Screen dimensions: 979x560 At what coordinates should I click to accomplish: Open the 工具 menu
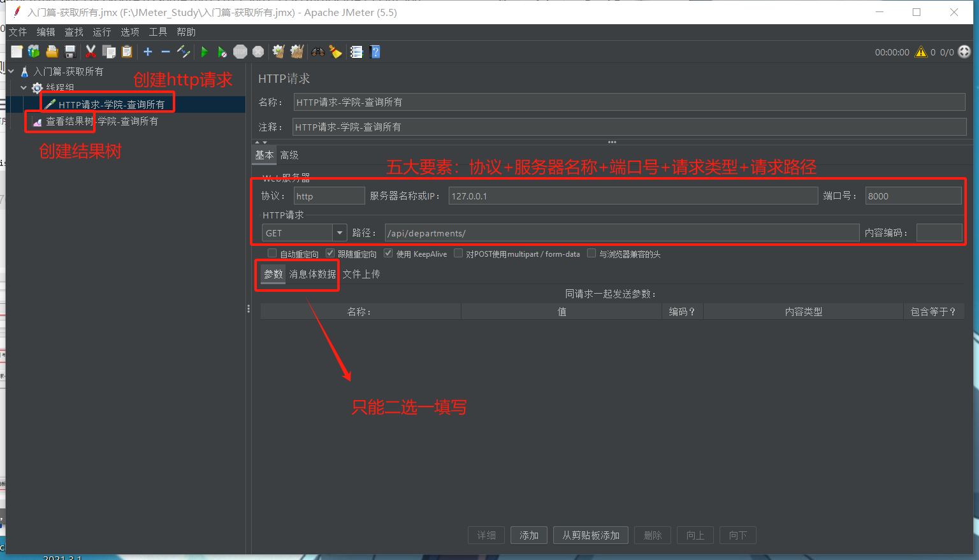tap(158, 32)
